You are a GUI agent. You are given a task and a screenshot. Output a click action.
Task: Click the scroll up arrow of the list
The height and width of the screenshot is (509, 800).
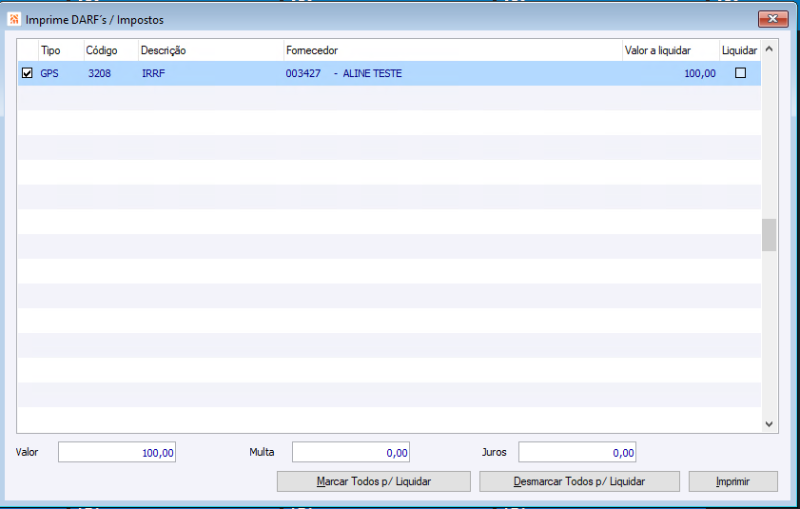point(769,49)
